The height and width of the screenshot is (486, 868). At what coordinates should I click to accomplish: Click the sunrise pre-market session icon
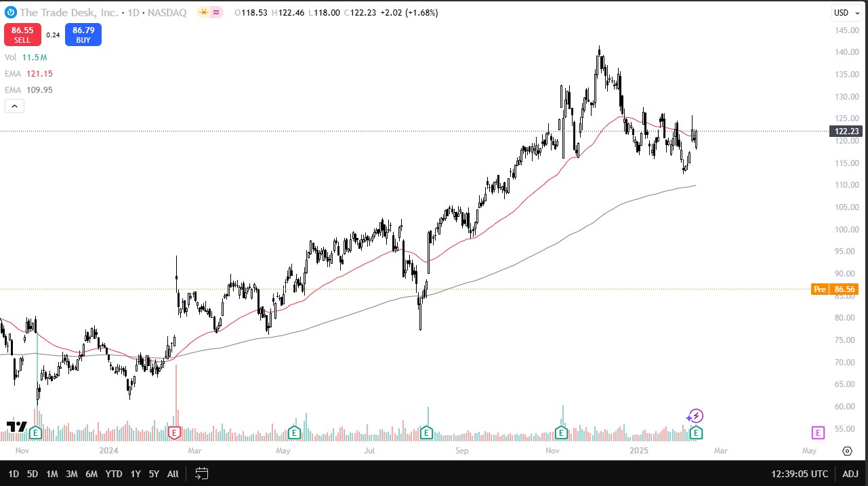pos(203,12)
